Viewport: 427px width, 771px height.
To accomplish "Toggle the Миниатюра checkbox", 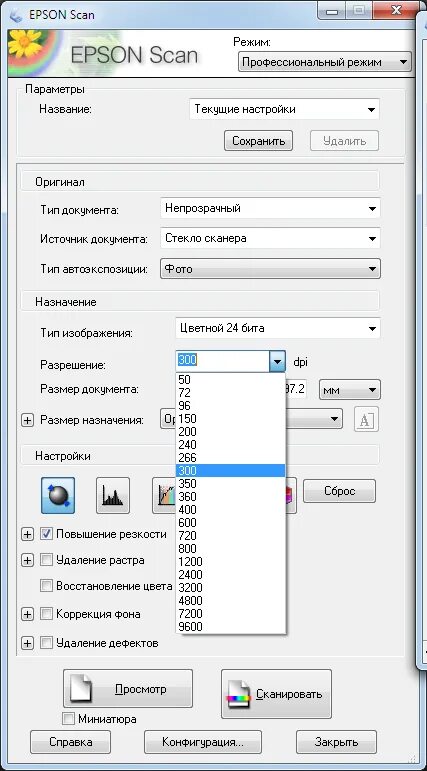I will 68,719.
